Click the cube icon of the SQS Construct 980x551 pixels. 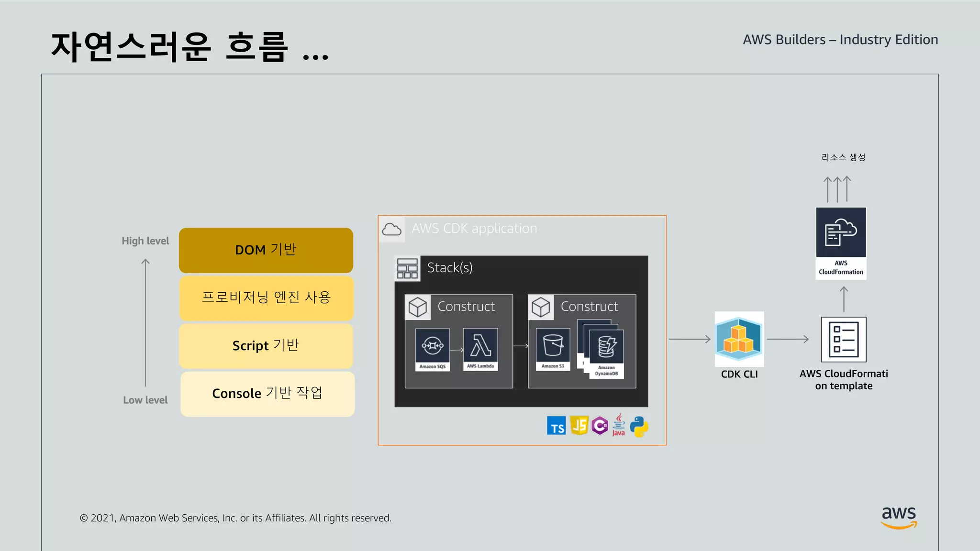click(x=418, y=307)
